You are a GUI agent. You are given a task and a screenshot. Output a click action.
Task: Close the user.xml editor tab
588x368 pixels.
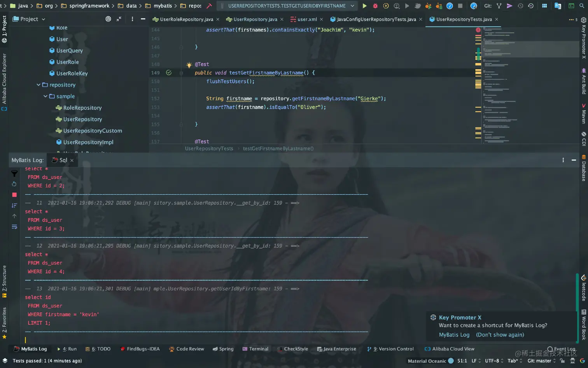(321, 19)
